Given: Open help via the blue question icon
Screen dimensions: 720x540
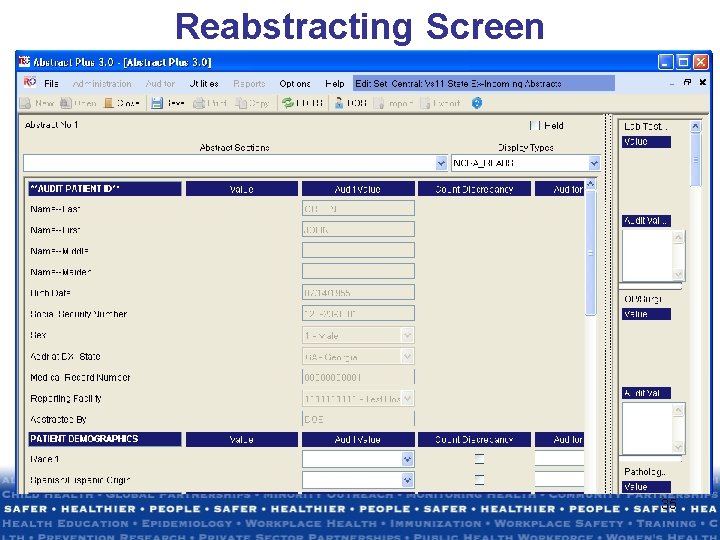Looking at the screenshot, I should [x=477, y=103].
